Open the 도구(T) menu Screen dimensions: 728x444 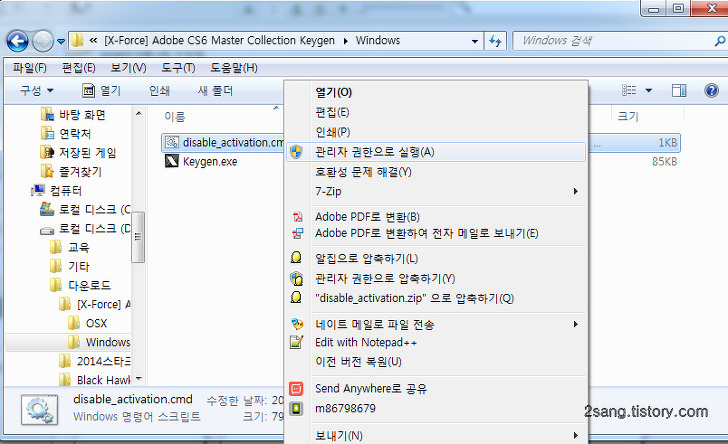pyautogui.click(x=178, y=68)
